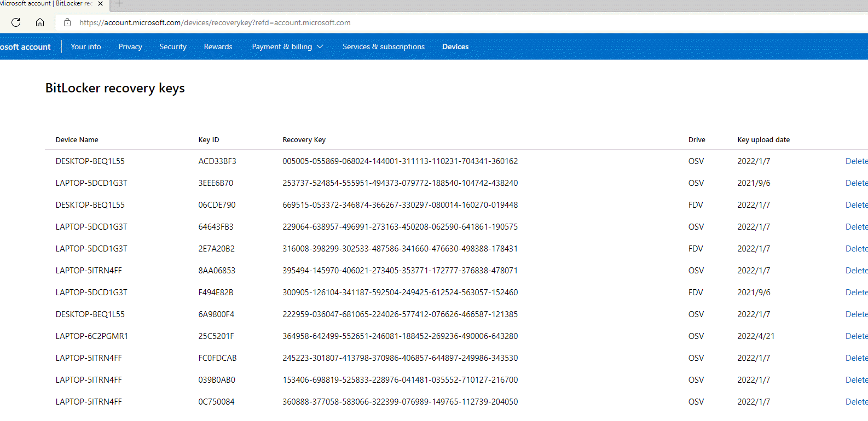868x421 pixels.
Task: Delete the key with ID F494E82B
Action: (x=856, y=293)
